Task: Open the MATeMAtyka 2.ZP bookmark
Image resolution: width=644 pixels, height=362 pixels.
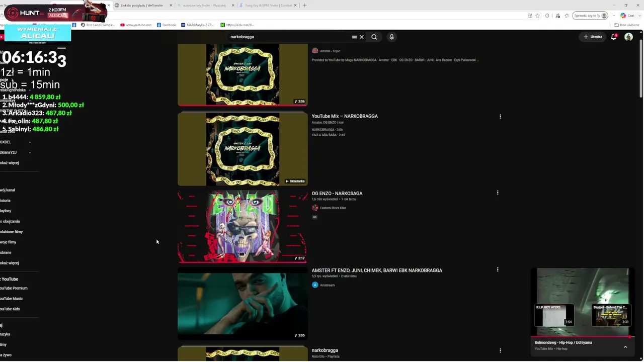Action: coord(197,25)
